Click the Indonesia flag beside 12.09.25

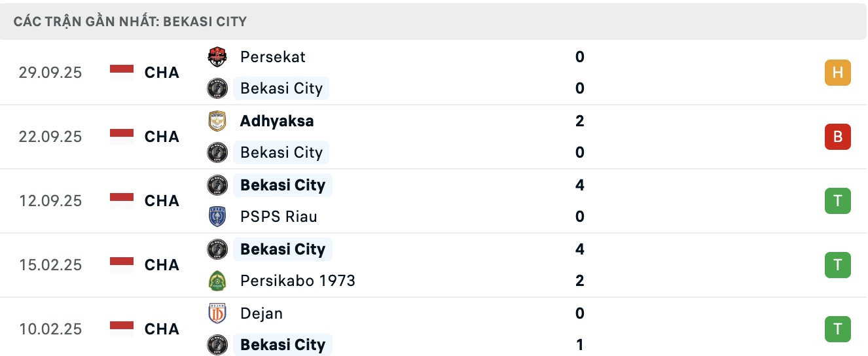click(x=122, y=200)
